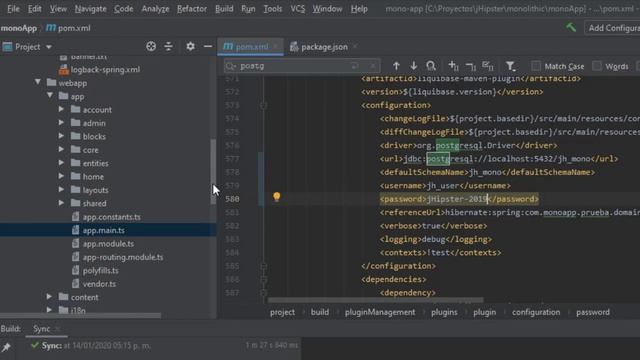
Task: Click the configuration breadcrumb
Action: 536,312
